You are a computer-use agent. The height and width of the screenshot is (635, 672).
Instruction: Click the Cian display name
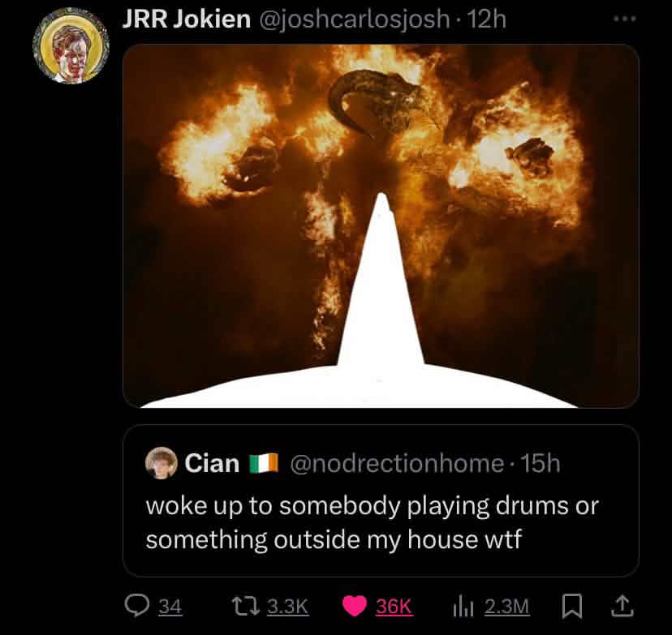click(x=213, y=463)
